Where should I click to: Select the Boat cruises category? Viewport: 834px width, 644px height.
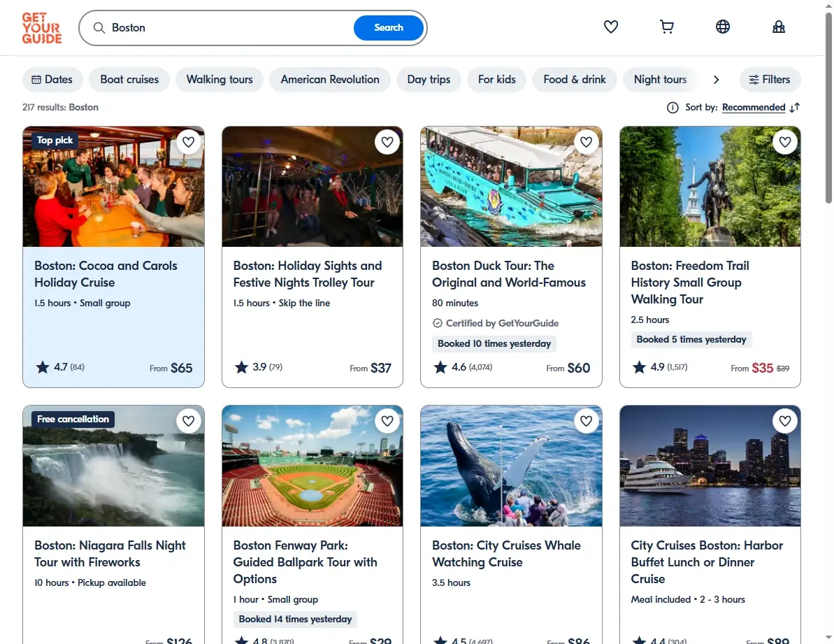click(x=129, y=79)
